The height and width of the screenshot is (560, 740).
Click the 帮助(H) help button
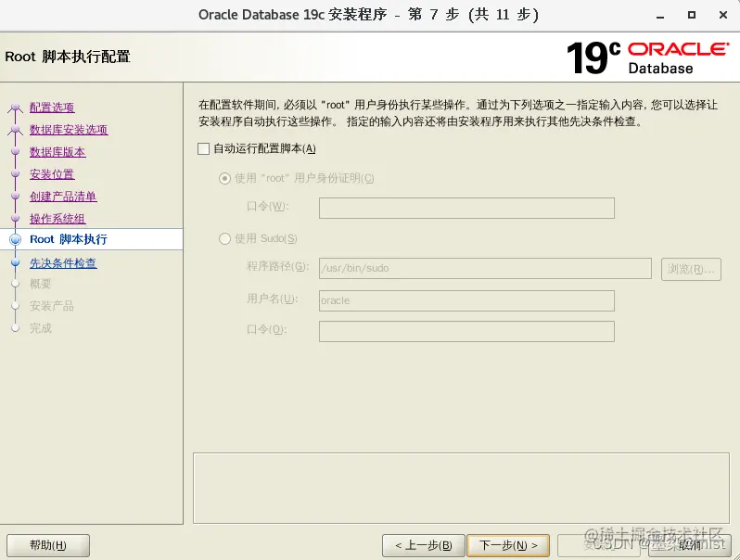coord(48,545)
